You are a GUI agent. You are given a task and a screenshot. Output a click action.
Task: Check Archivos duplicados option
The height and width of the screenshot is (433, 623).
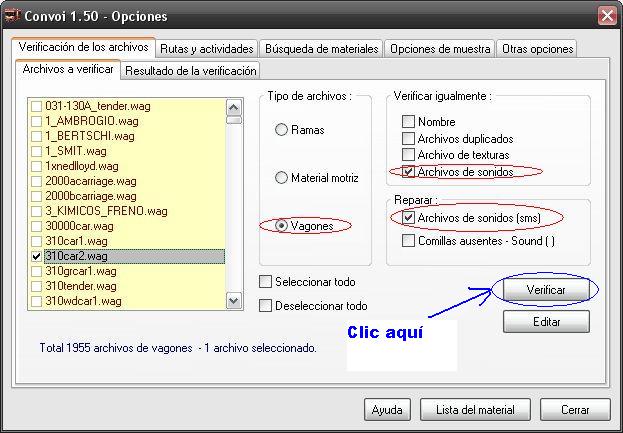tap(408, 139)
